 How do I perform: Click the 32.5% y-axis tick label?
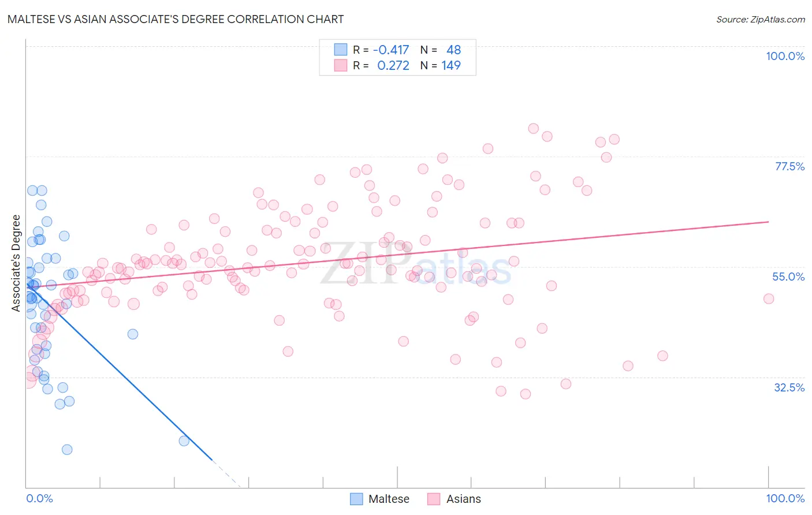(789, 387)
